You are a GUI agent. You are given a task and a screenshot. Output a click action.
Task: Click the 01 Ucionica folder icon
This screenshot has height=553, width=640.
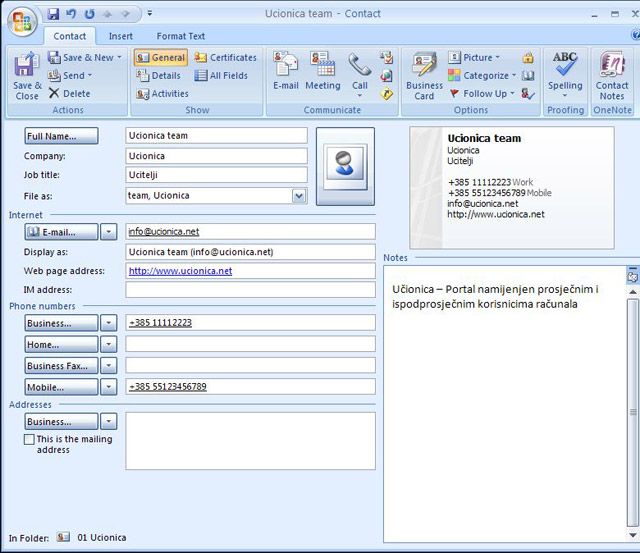[63, 537]
